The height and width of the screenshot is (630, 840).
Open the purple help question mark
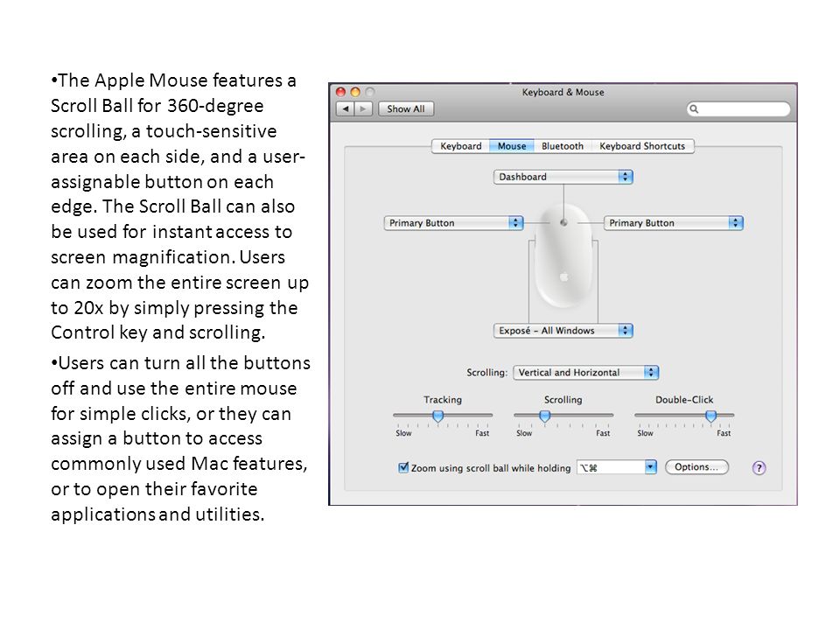point(759,467)
